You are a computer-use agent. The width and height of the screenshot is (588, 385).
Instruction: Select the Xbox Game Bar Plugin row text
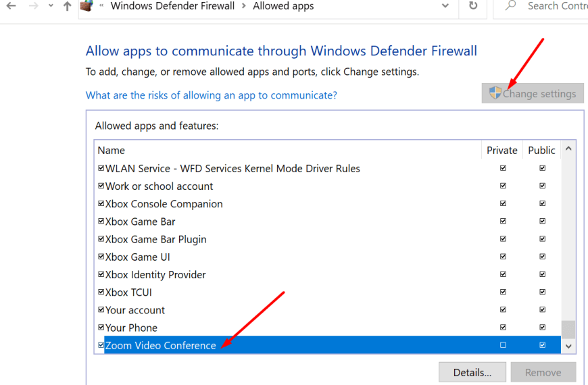point(156,240)
